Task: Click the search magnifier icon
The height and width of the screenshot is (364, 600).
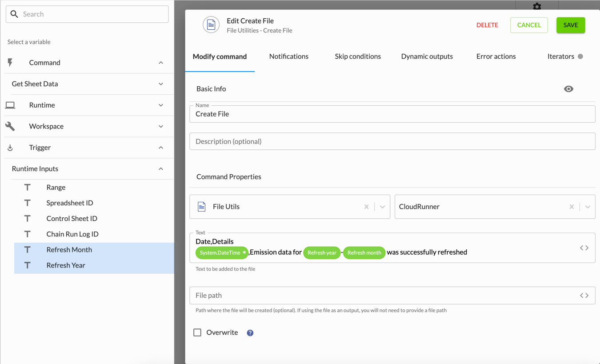Action: pos(14,14)
